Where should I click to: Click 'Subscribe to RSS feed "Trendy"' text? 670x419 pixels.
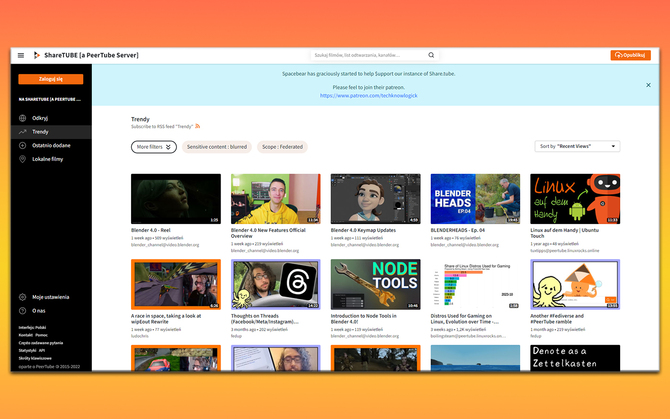click(162, 126)
